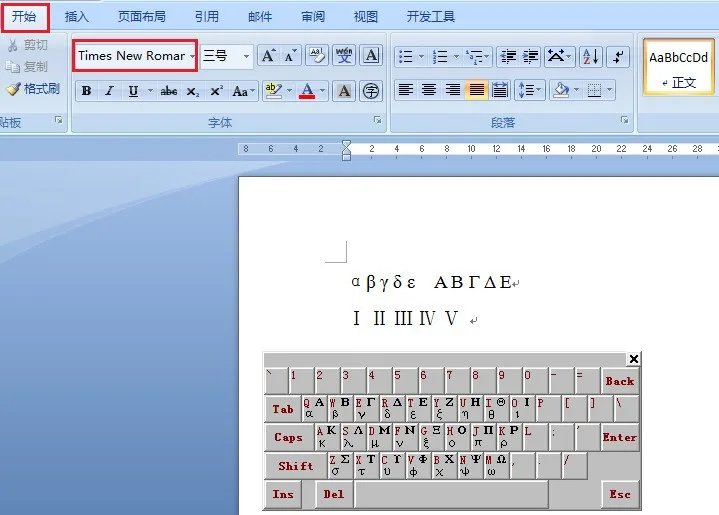The width and height of the screenshot is (719, 515).
Task: Apply character border icon
Action: (371, 56)
